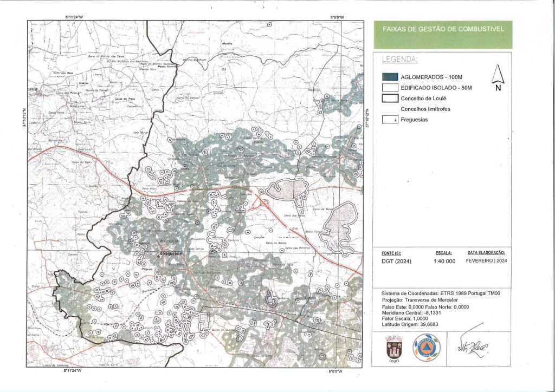Image resolution: width=555 pixels, height=392 pixels.
Task: Click the Boliqueime town marker on map
Action: 158,257
